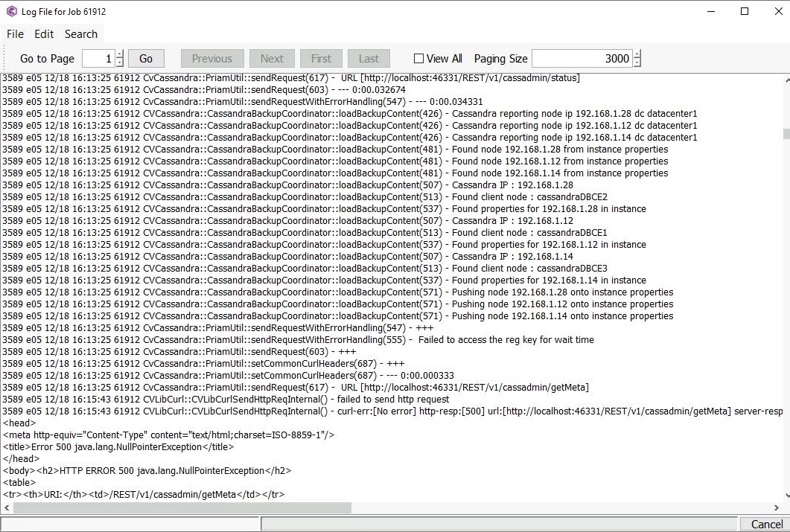Screen dimensions: 790x532
Task: Click line 'Found client node : cassandraDBCE1'
Action: 305,233
